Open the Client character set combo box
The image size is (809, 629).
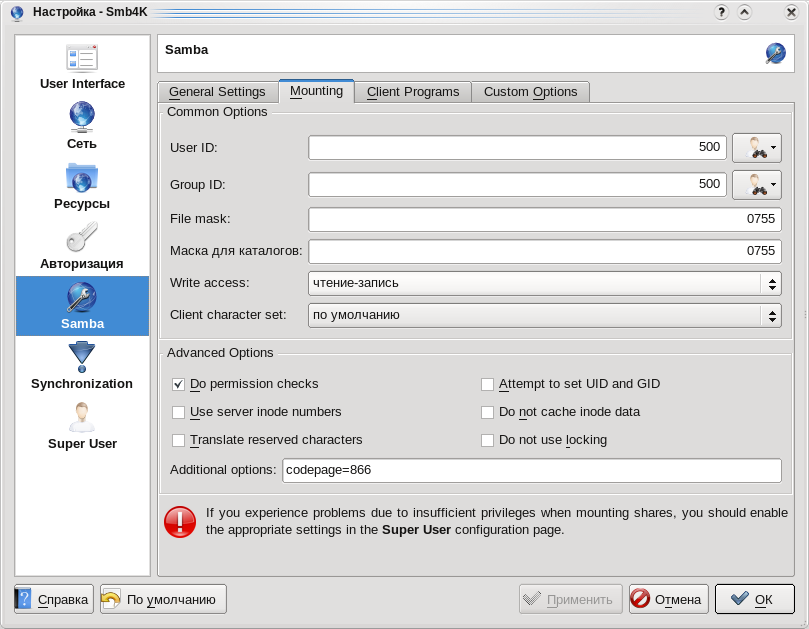(545, 315)
